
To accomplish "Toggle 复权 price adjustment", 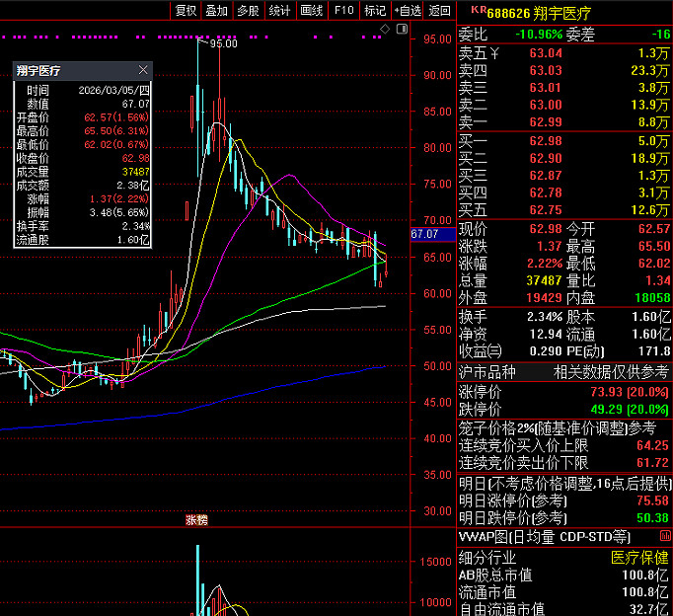I will pos(185,11).
